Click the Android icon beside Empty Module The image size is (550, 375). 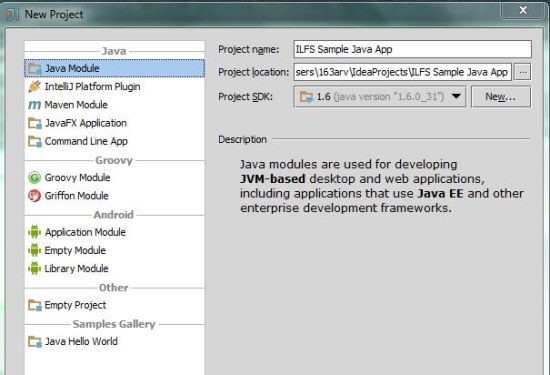click(34, 250)
